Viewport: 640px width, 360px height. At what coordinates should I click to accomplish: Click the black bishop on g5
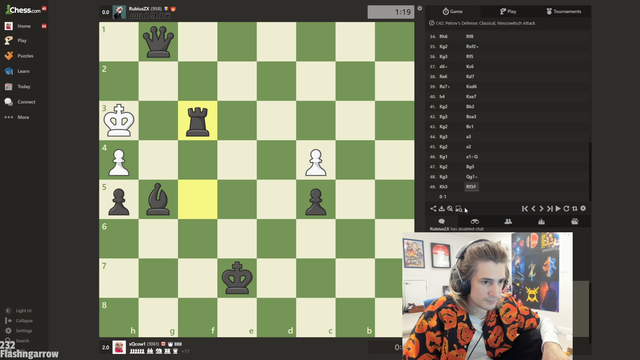pos(158,200)
